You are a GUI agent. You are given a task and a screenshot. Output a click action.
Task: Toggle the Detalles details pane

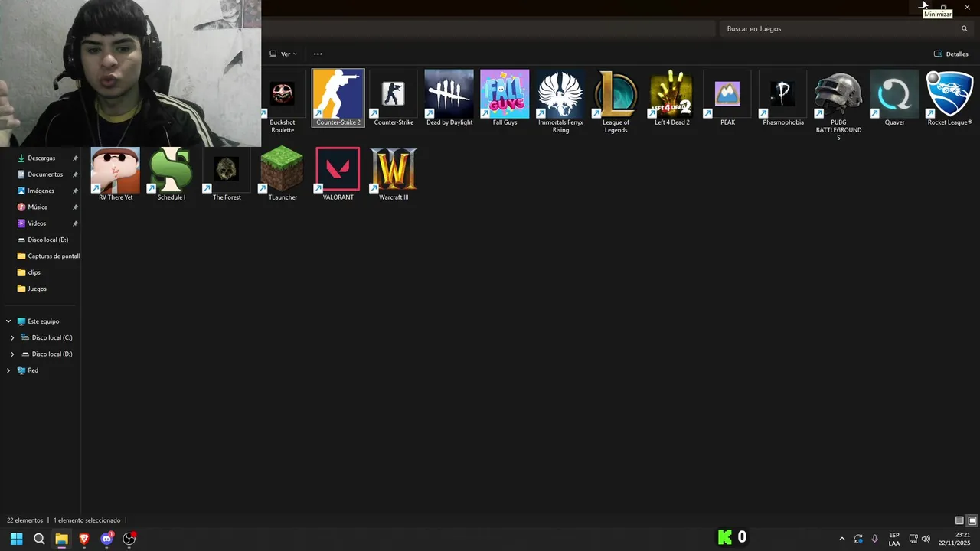[951, 54]
